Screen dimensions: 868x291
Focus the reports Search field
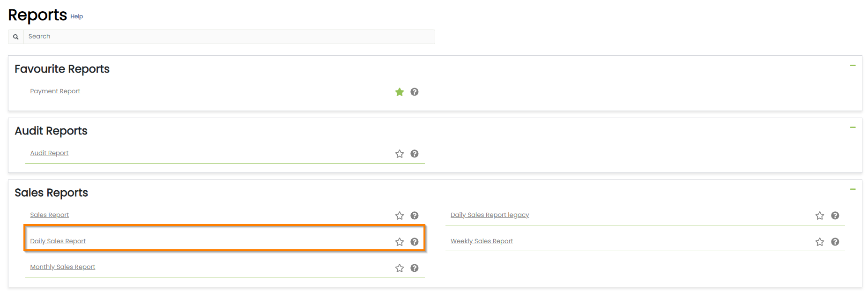click(229, 37)
